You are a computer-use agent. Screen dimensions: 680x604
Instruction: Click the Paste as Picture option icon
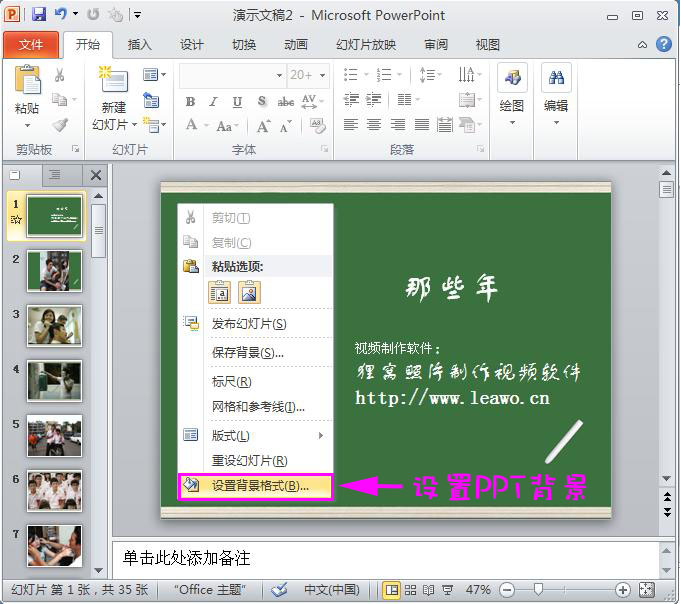[249, 292]
